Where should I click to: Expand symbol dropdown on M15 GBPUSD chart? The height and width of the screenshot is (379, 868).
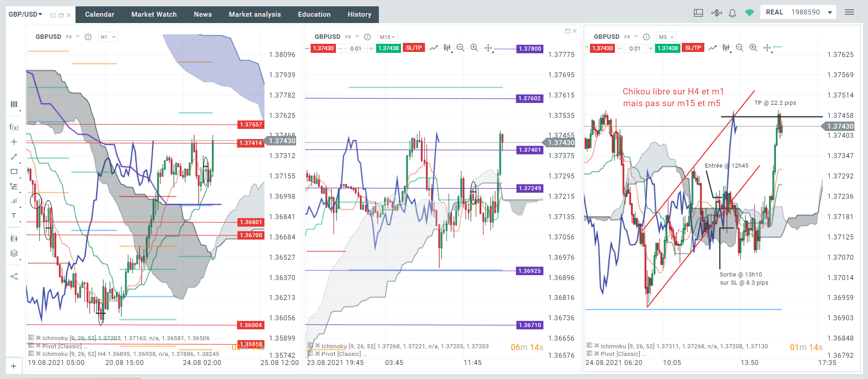click(357, 37)
